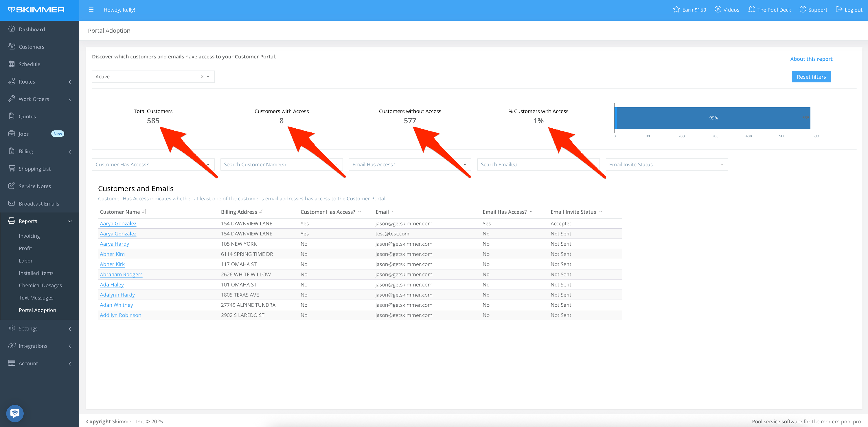The height and width of the screenshot is (427, 868).
Task: Clear the Active filter with X
Action: 202,77
